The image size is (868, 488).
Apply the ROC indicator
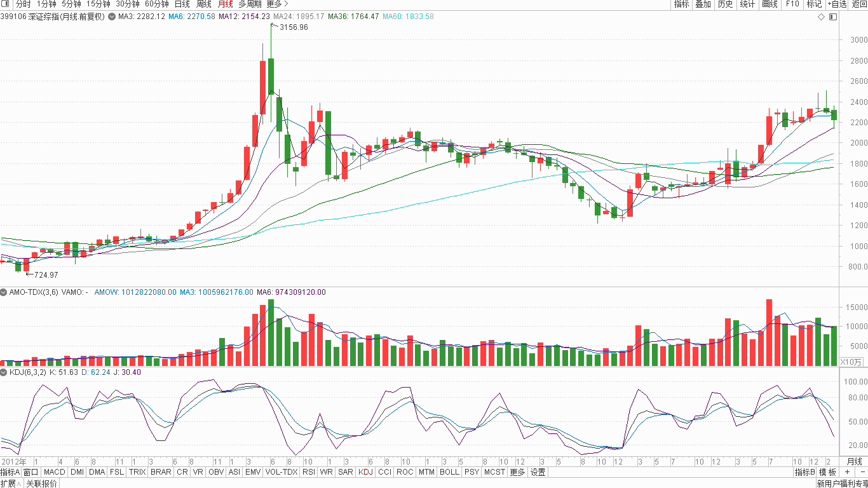[405, 472]
